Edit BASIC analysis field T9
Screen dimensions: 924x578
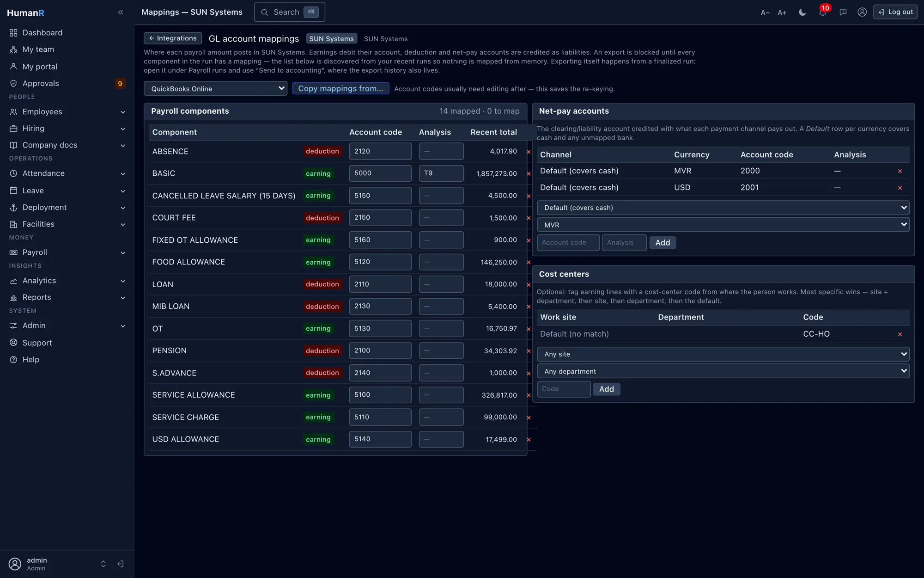coord(441,173)
